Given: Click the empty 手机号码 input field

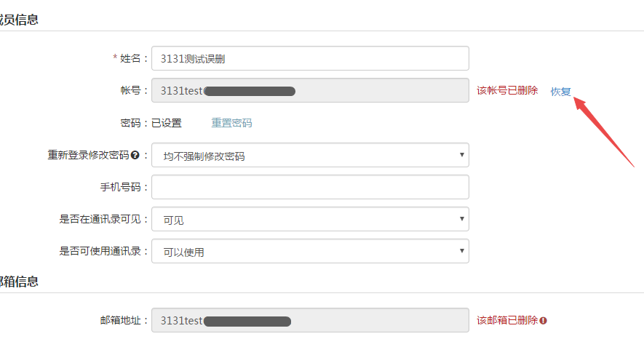Looking at the screenshot, I should point(310,187).
